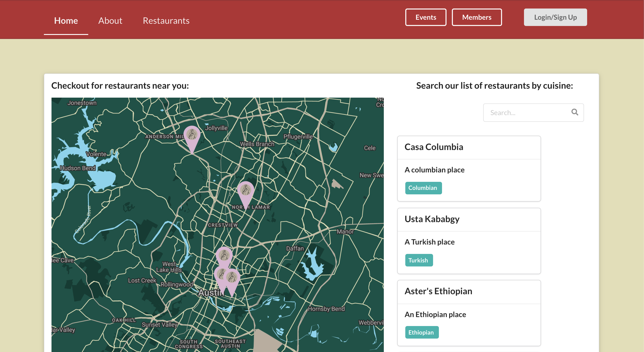Screen dimensions: 644x352
Task: Click the search icon to search restaurants
Action: pos(575,112)
